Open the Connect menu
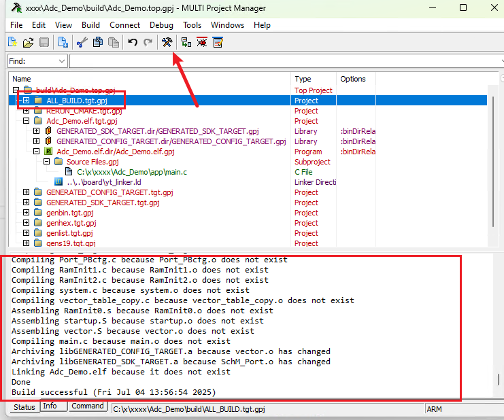Viewport: 504px width, 420px height. coord(124,25)
